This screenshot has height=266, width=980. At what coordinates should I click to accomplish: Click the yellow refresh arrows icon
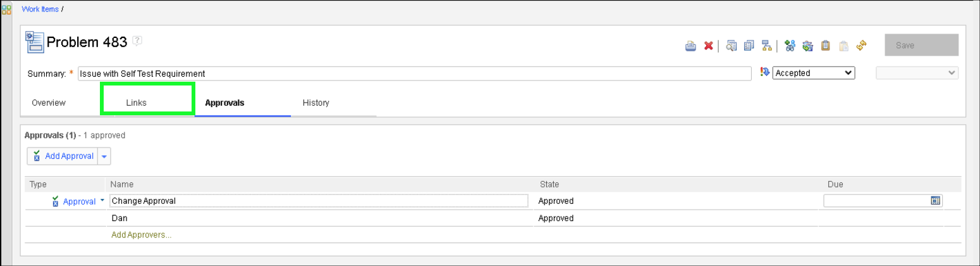pyautogui.click(x=861, y=46)
